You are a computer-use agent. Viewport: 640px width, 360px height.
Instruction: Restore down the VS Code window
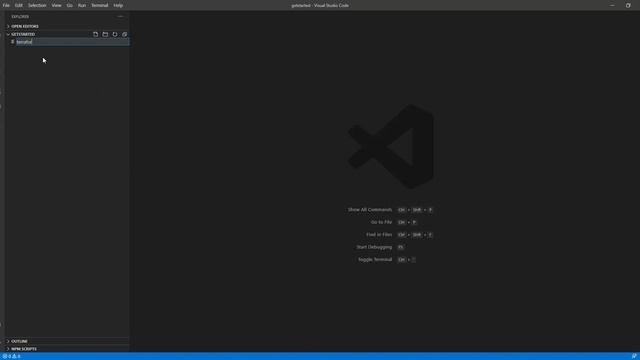628,5
